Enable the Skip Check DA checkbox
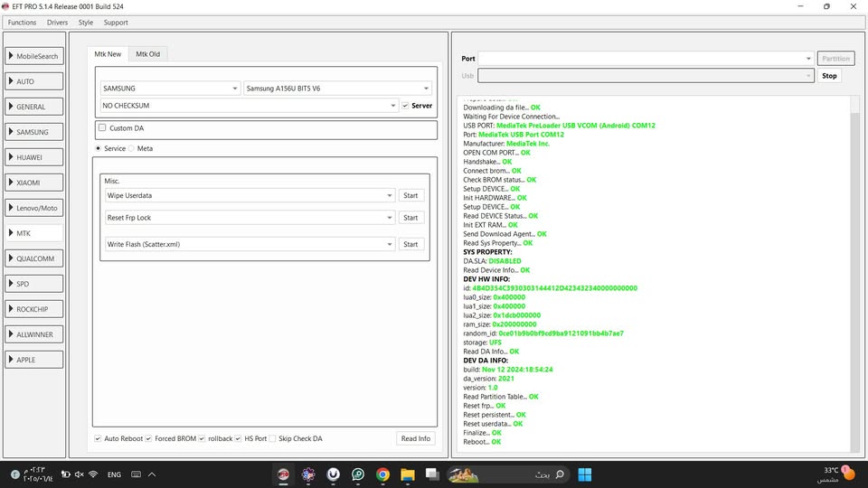The image size is (868, 488). click(272, 438)
